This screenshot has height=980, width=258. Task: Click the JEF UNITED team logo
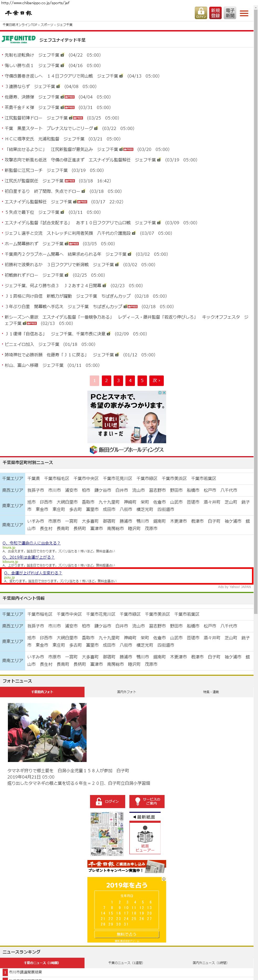point(18,40)
